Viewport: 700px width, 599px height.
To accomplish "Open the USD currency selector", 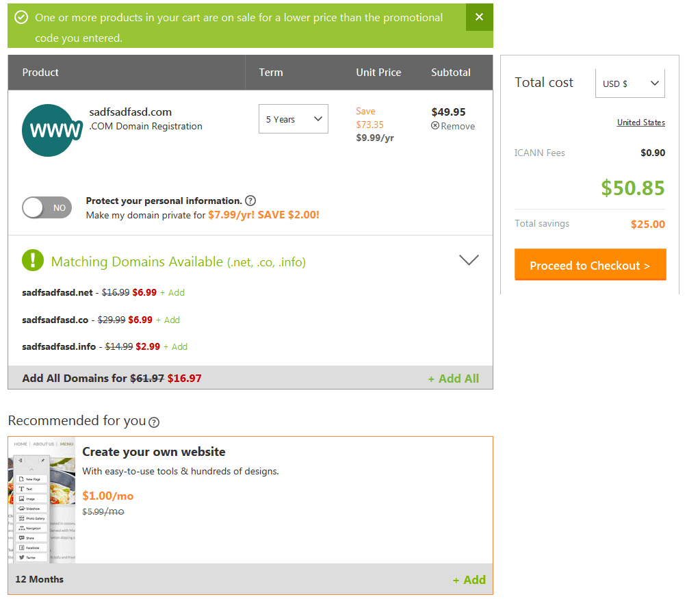I will coord(630,82).
